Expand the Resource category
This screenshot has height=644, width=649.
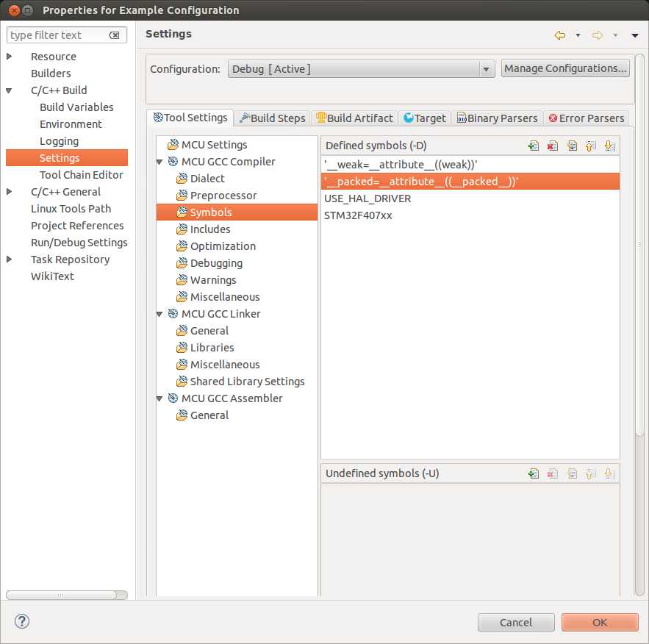(x=9, y=57)
